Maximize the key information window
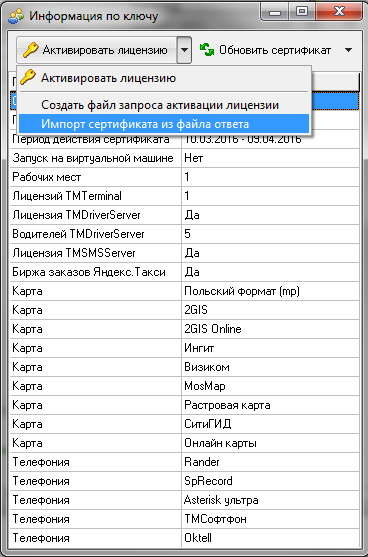The image size is (368, 557). point(302,12)
